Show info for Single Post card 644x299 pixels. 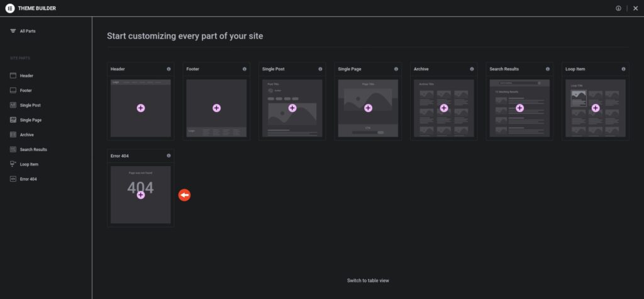(x=320, y=69)
